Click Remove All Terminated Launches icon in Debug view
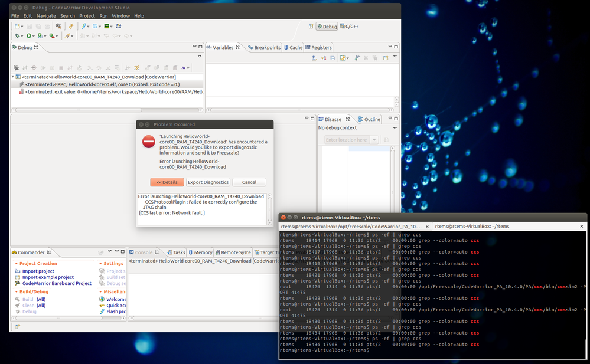Image resolution: width=590 pixels, height=364 pixels. coord(16,68)
